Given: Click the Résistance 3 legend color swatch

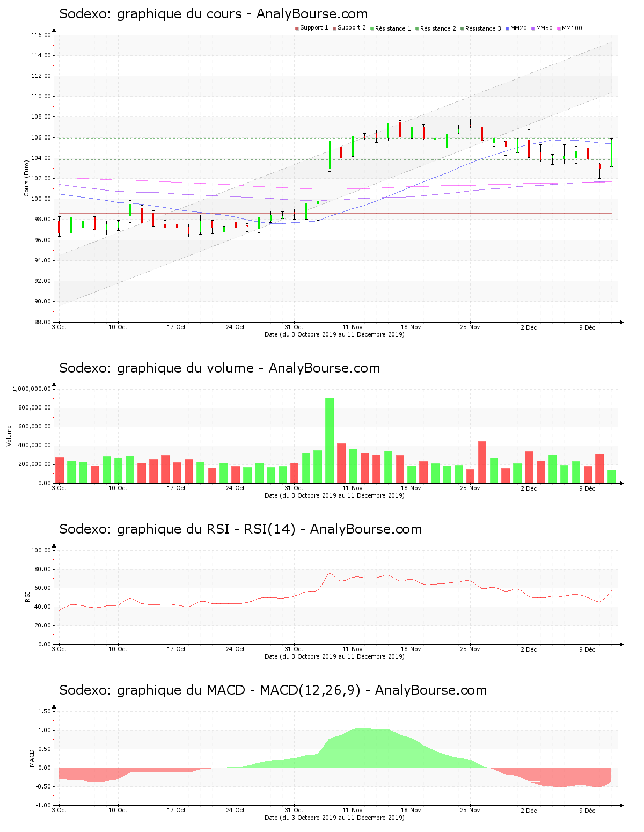Looking at the screenshot, I should 462,28.
